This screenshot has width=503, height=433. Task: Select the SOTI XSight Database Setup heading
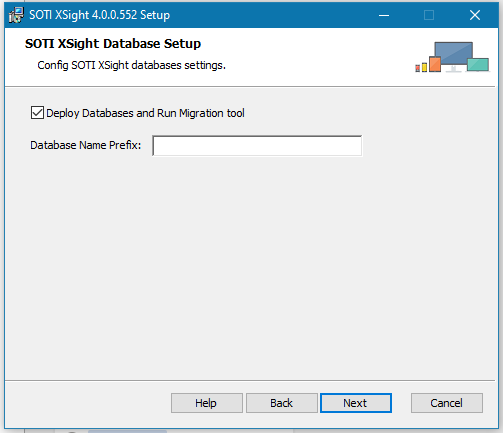tap(113, 44)
